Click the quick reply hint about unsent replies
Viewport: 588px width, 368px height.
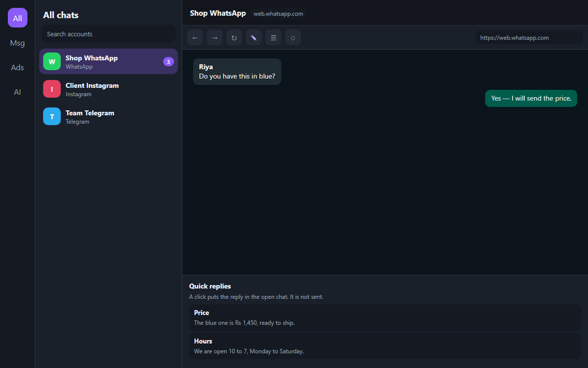coord(256,297)
